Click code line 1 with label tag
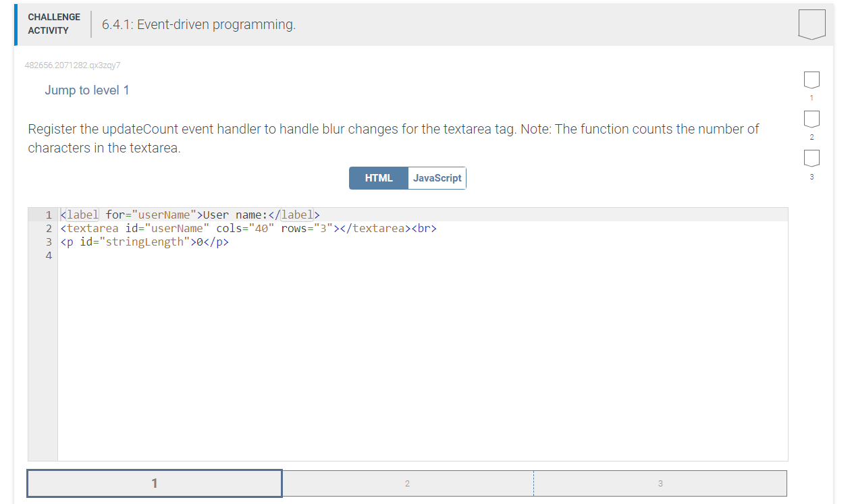Screen dimensions: 852x504 [x=190, y=215]
